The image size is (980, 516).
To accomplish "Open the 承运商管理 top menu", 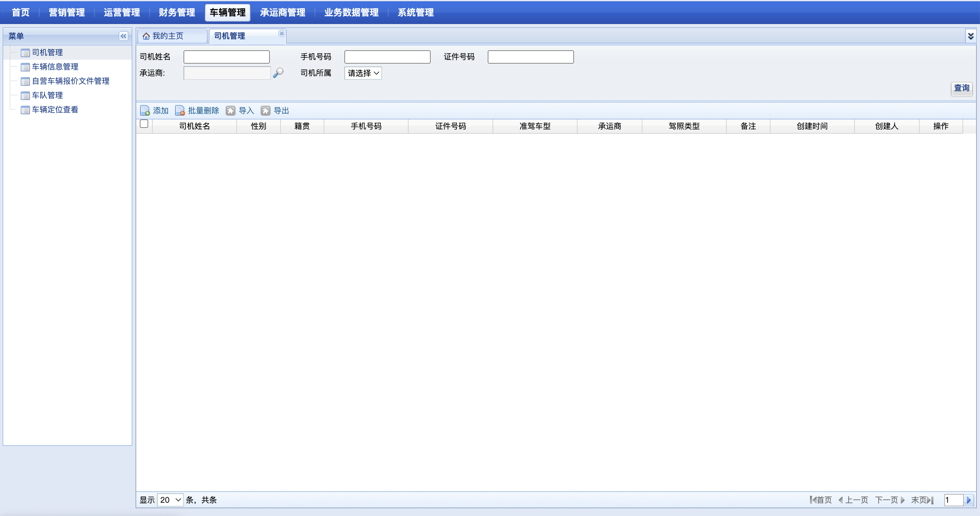I will click(x=283, y=12).
